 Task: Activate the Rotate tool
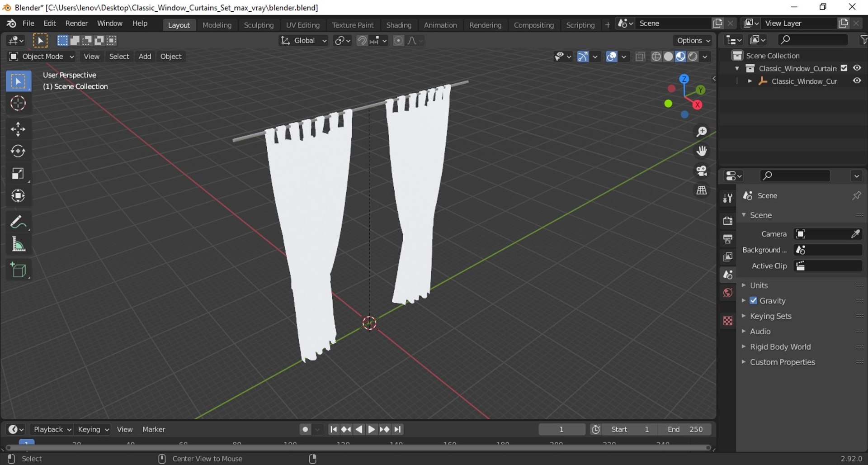18,151
